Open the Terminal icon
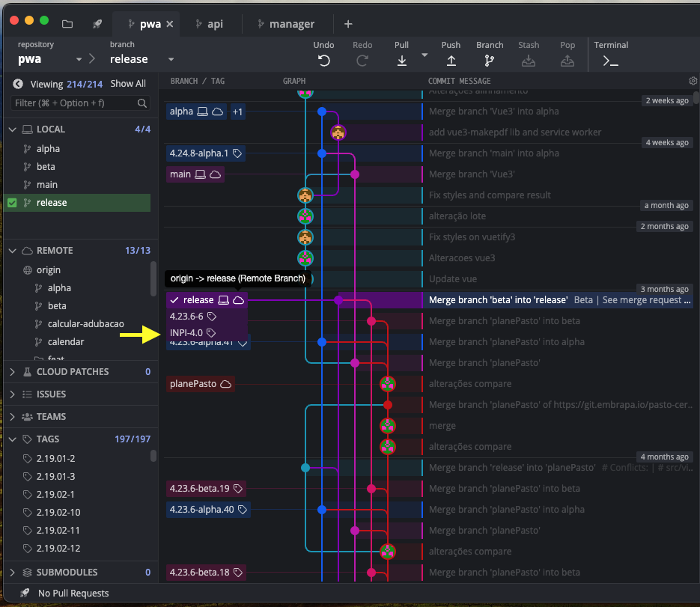The width and height of the screenshot is (700, 607). [x=610, y=61]
